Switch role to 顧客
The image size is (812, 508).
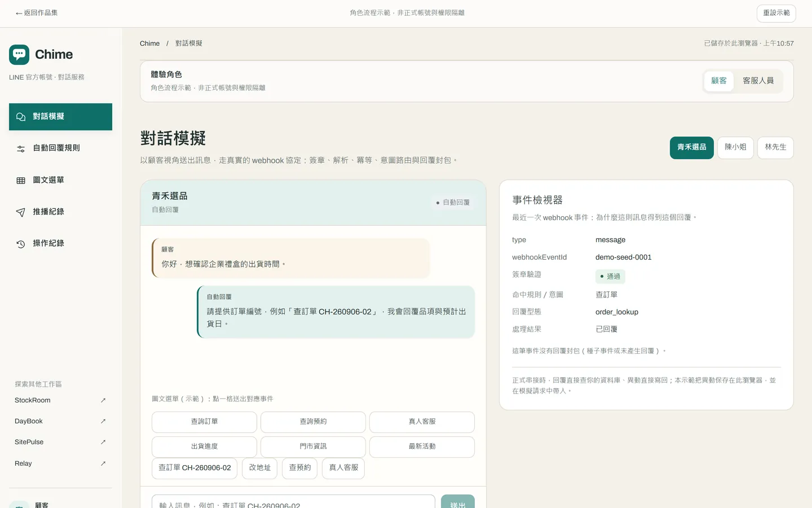(719, 81)
